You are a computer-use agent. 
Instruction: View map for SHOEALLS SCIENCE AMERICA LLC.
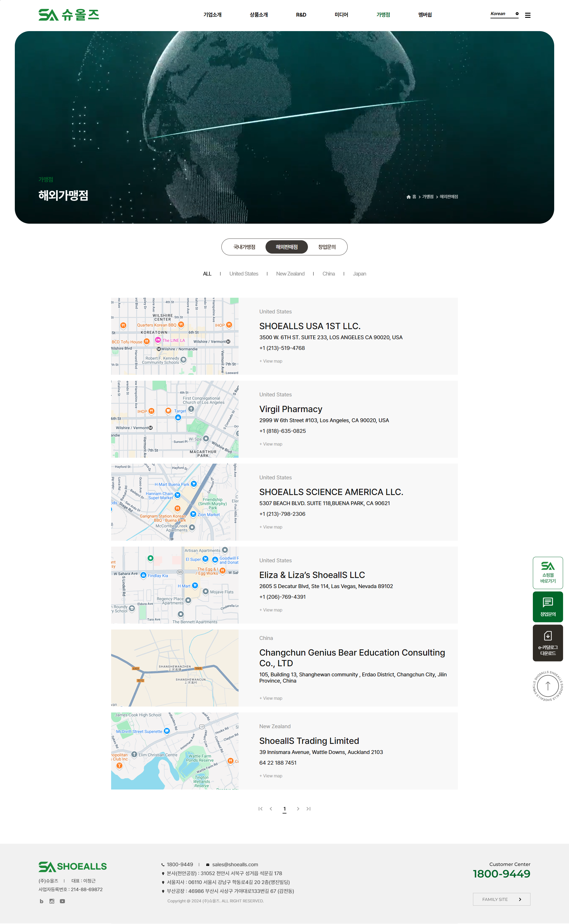pos(271,527)
